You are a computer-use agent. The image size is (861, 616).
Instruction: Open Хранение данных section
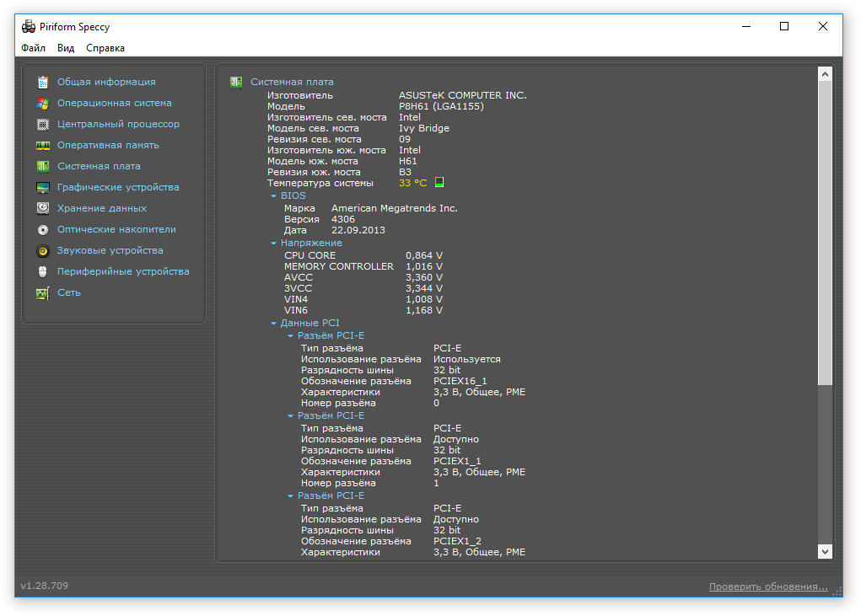pos(101,208)
